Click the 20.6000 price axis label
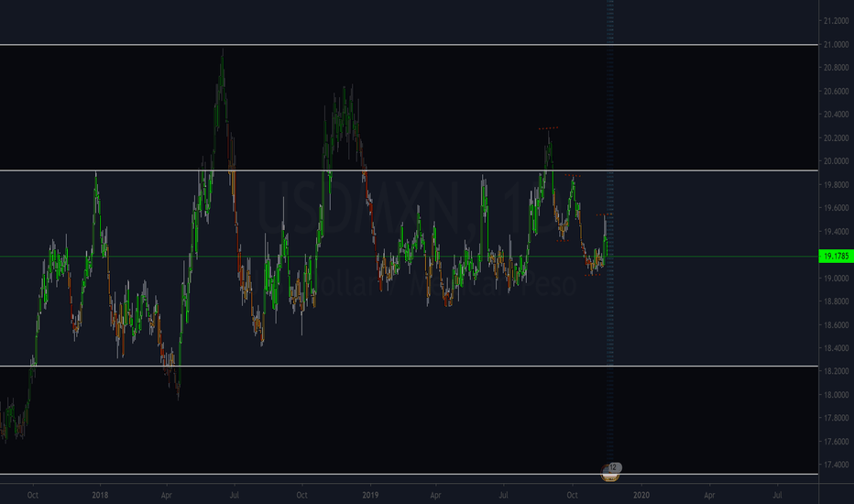Screen dimensions: 854x504 point(834,92)
